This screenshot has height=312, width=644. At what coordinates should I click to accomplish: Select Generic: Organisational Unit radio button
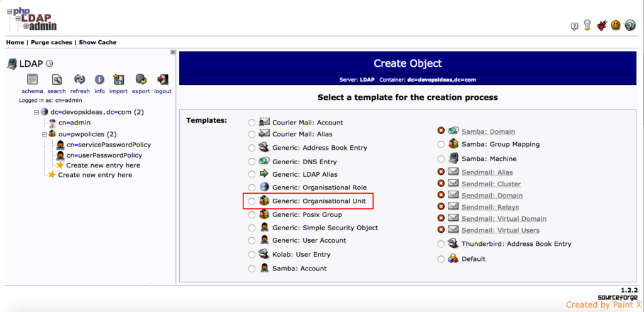point(252,201)
